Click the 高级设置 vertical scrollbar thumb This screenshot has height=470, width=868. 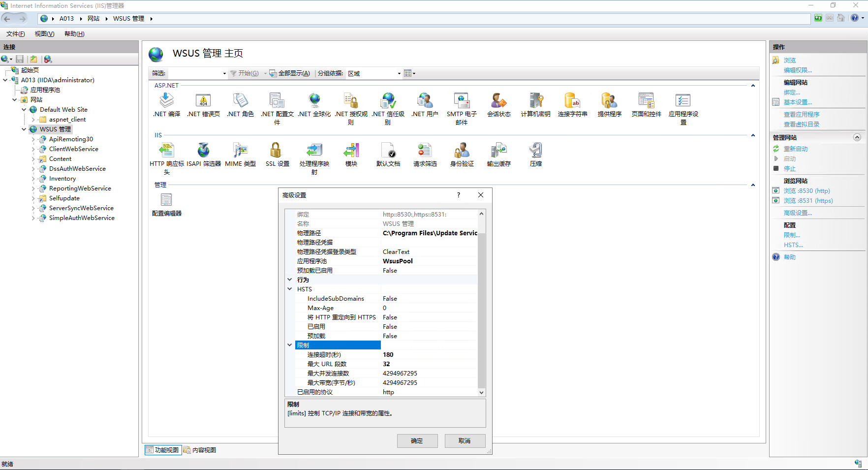coord(481,310)
